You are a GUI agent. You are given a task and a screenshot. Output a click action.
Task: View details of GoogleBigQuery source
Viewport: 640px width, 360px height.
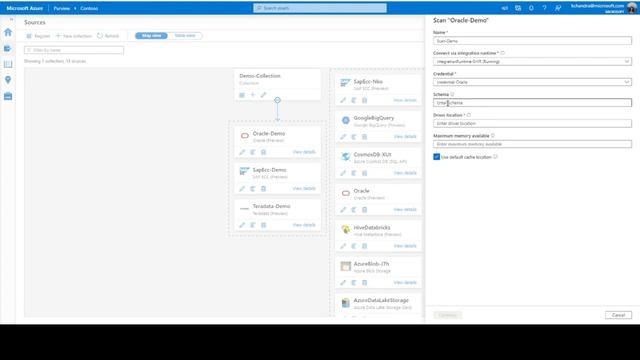click(405, 136)
